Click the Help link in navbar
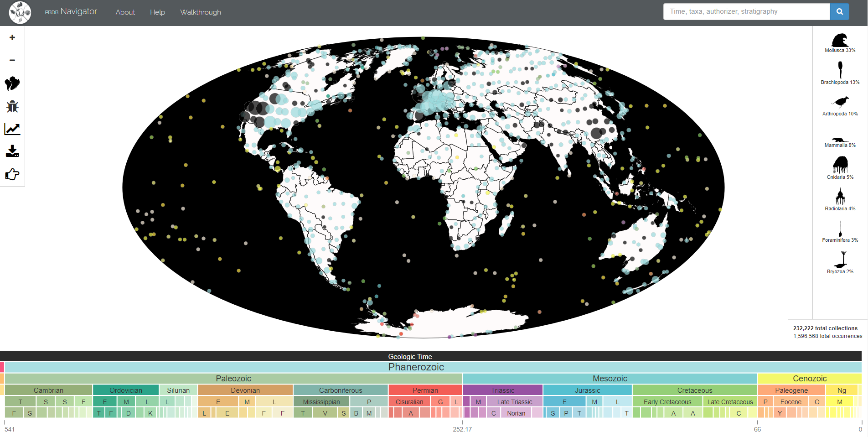This screenshot has height=437, width=868. (x=157, y=12)
